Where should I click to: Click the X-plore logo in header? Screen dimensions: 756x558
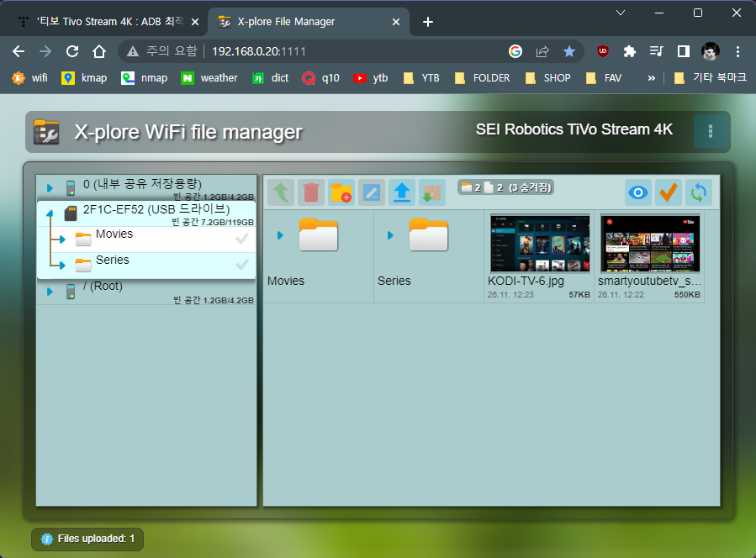pos(46,132)
